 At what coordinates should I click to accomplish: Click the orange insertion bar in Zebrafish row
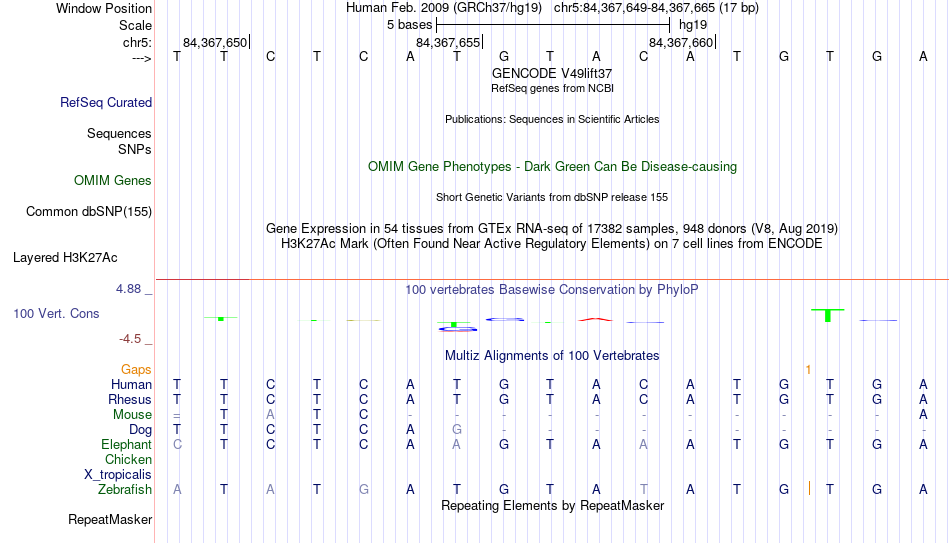[809, 488]
